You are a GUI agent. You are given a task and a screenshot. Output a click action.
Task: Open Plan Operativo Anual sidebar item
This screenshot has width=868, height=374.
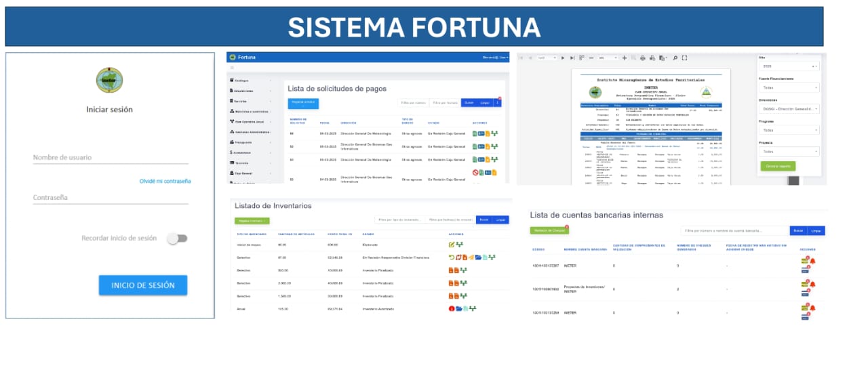(x=250, y=122)
